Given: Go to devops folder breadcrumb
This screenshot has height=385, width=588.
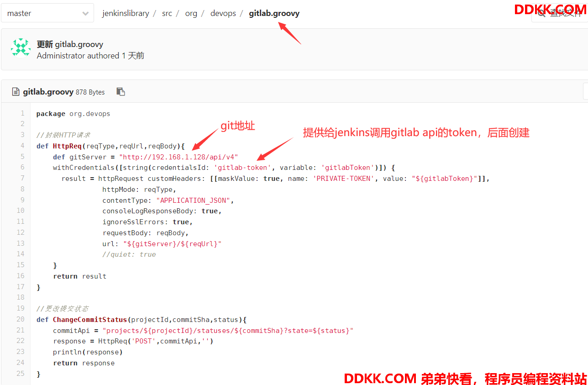Looking at the screenshot, I should [x=223, y=13].
